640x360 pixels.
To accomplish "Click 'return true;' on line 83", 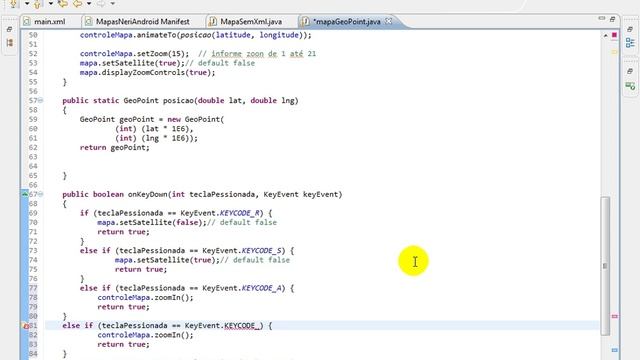I will (124, 344).
